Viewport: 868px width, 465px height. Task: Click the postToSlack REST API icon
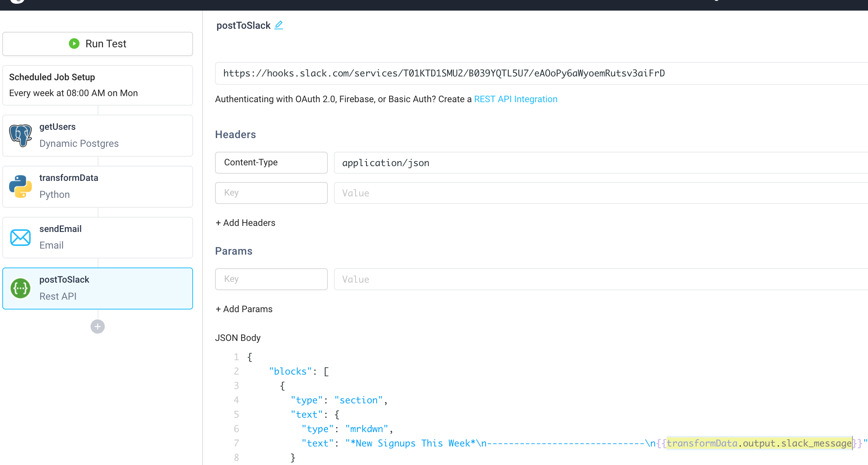point(20,288)
